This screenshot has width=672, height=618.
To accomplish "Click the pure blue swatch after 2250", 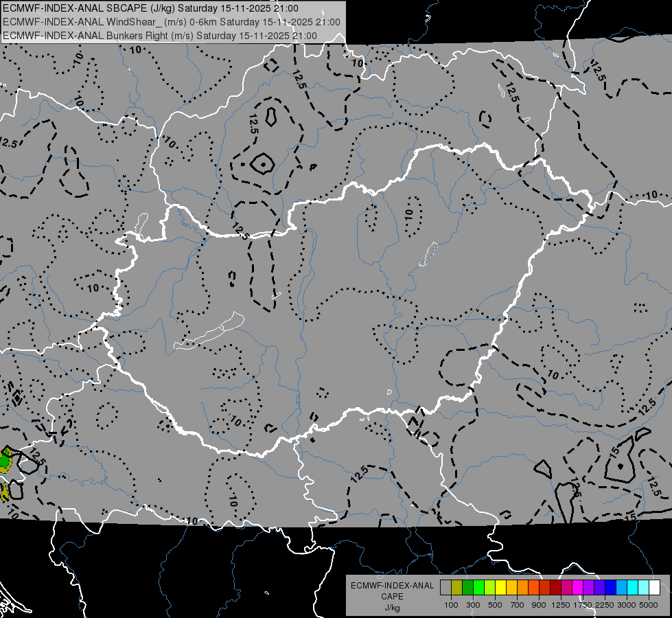I will coord(610,588).
